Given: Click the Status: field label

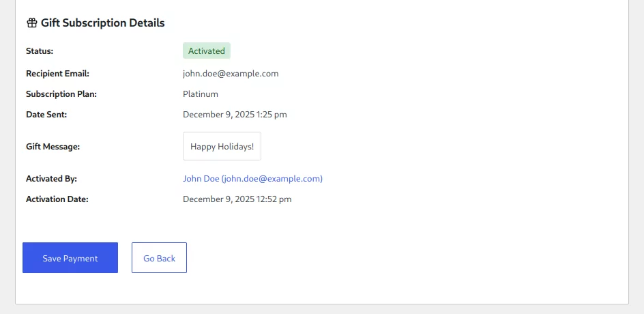Looking at the screenshot, I should tap(40, 51).
